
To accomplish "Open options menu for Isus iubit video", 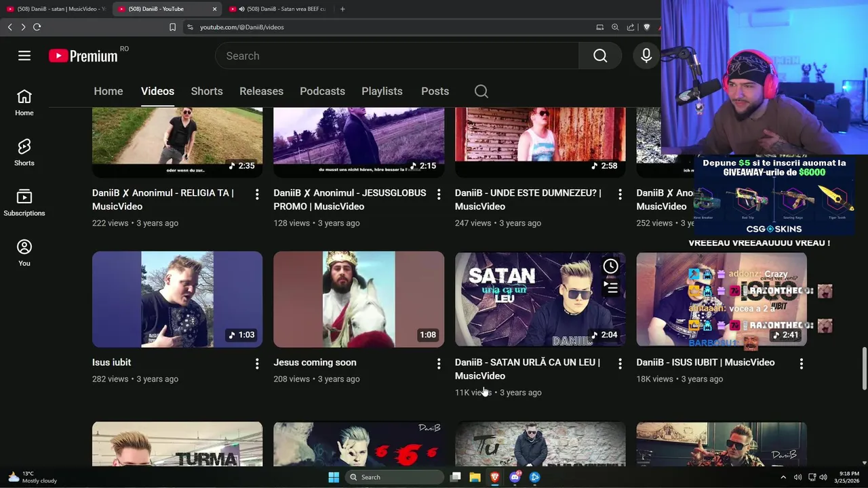I will [x=257, y=364].
